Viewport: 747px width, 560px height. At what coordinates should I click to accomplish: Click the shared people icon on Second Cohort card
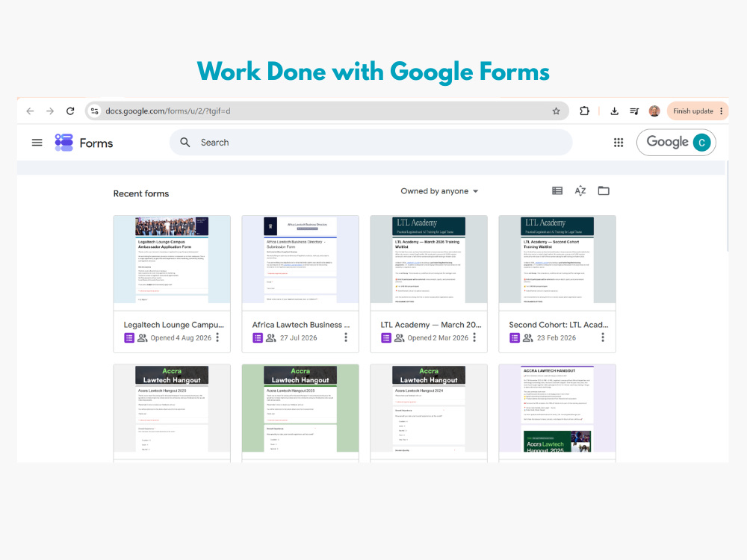tap(528, 337)
